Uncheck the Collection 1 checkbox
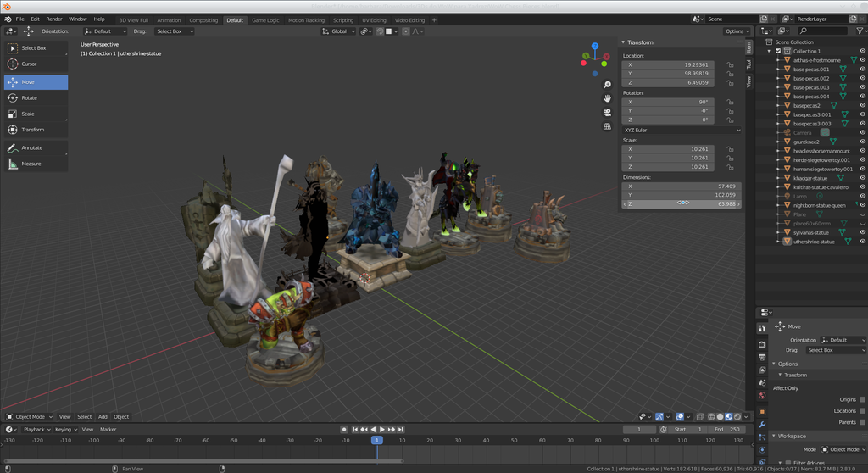 pos(778,51)
